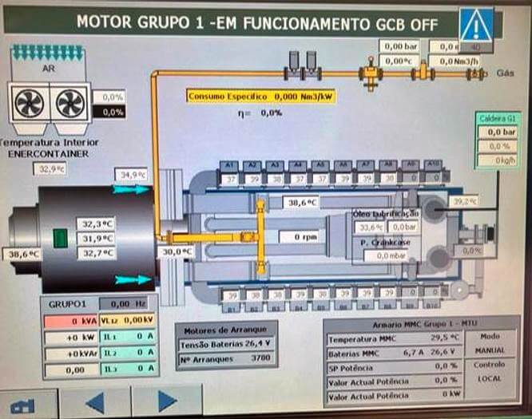Click the Nº Arranques 3780 counter
The image size is (532, 419).
[x=229, y=358]
